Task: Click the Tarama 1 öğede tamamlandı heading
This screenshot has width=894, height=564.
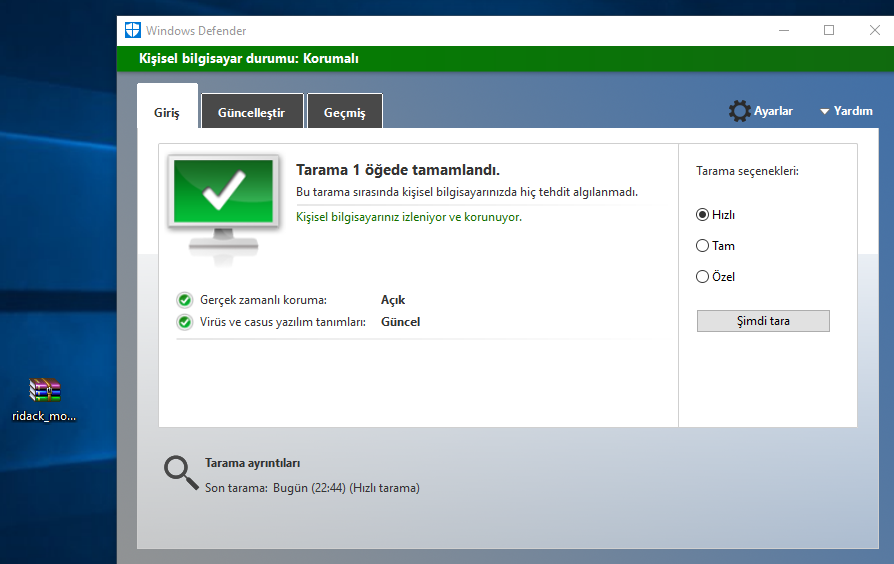Action: (398, 170)
